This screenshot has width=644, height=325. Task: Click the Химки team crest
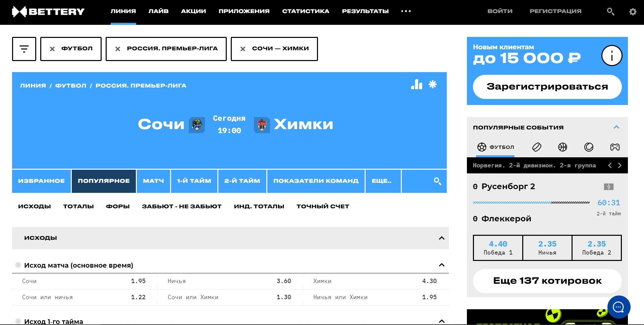coord(262,125)
